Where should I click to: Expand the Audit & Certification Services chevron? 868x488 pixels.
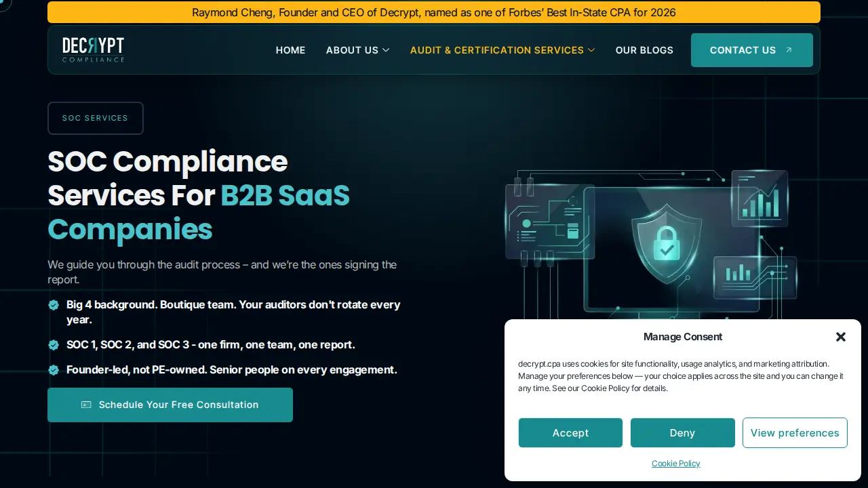coord(591,50)
